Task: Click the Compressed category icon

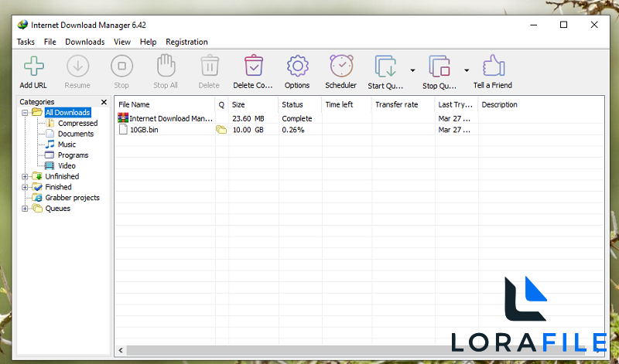Action: click(50, 123)
